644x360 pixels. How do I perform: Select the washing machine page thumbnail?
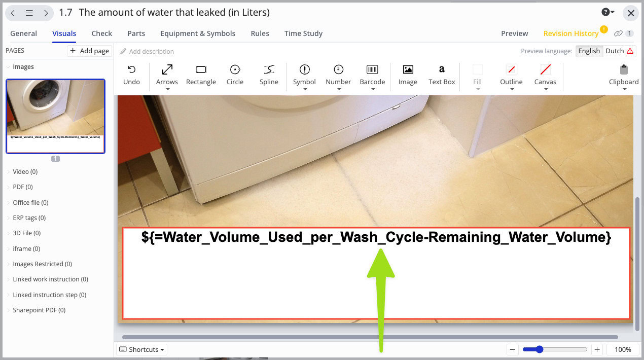(55, 116)
